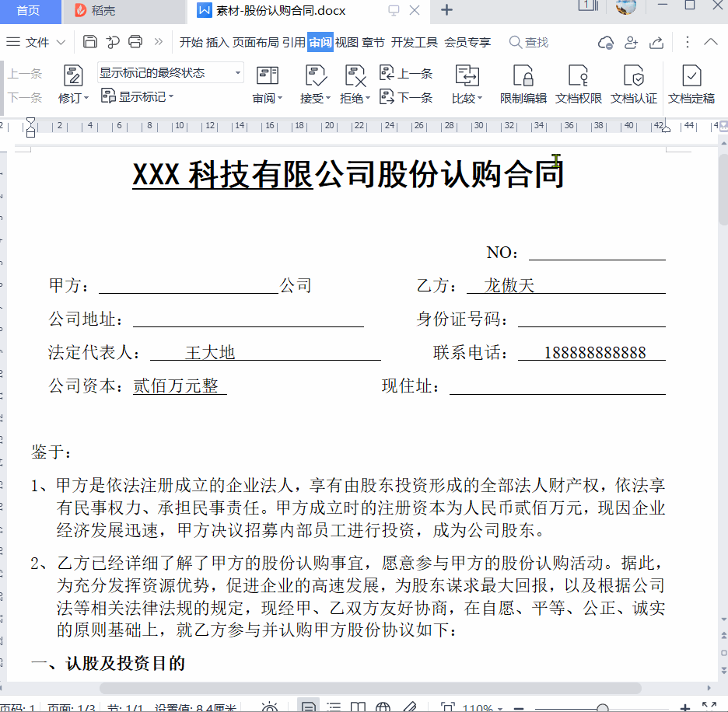728x712 pixels.
Task: Expand the 文件 menu dropdown chevron
Action: point(61,42)
